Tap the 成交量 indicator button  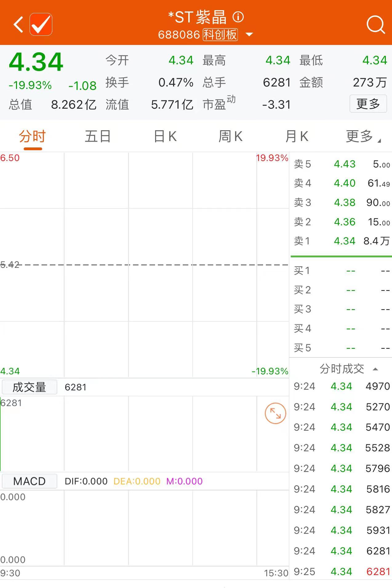coord(30,387)
